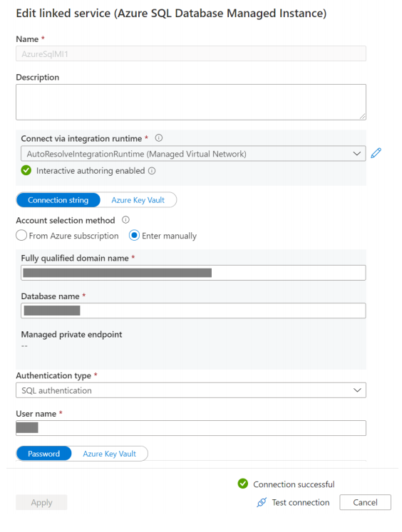Click the info icon beside Account selection method
The image size is (402, 532).
click(x=125, y=220)
